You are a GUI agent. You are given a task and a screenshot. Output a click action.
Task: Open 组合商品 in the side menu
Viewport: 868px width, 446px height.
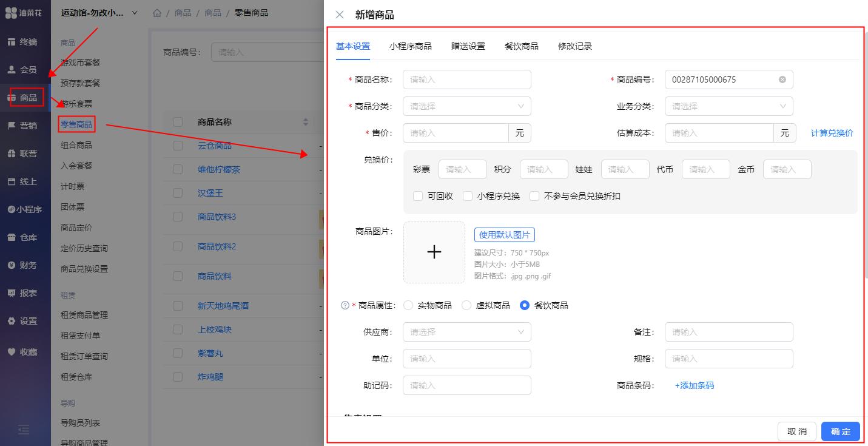pos(76,145)
